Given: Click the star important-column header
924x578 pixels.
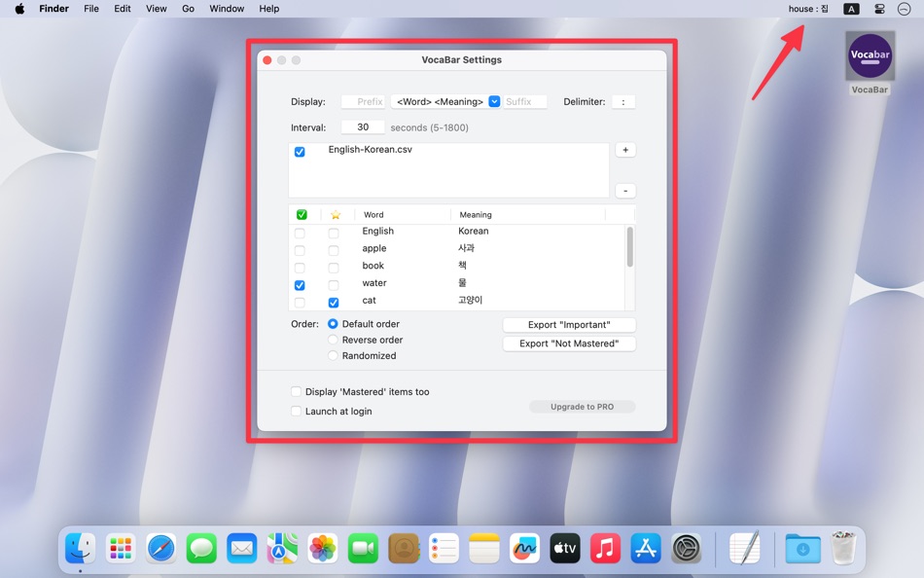Looking at the screenshot, I should coord(336,215).
